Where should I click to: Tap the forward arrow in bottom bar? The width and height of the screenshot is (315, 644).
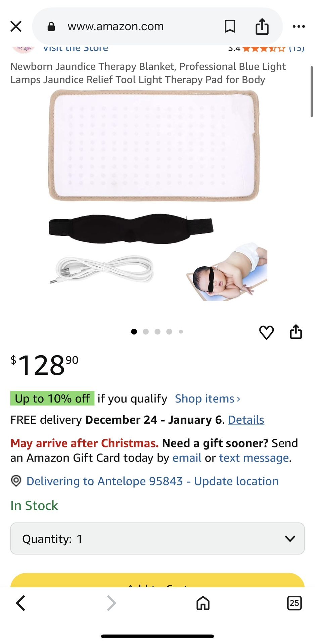pos(111,603)
